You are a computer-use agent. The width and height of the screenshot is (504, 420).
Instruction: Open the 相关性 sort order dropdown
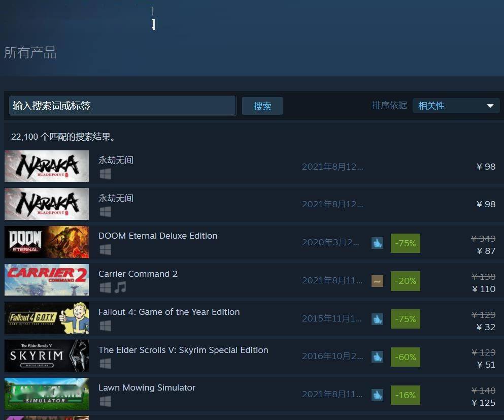click(456, 106)
